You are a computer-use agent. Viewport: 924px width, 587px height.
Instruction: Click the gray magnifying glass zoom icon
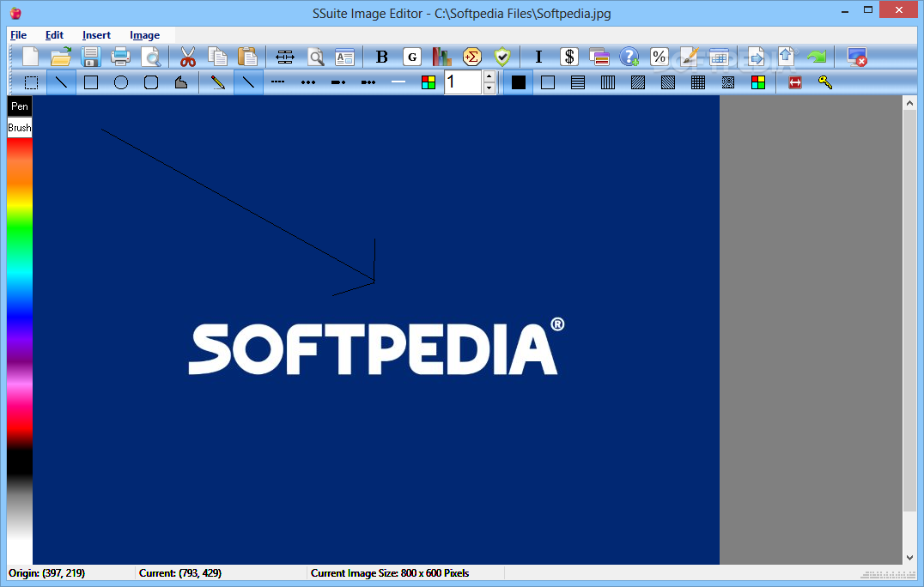[x=316, y=57]
